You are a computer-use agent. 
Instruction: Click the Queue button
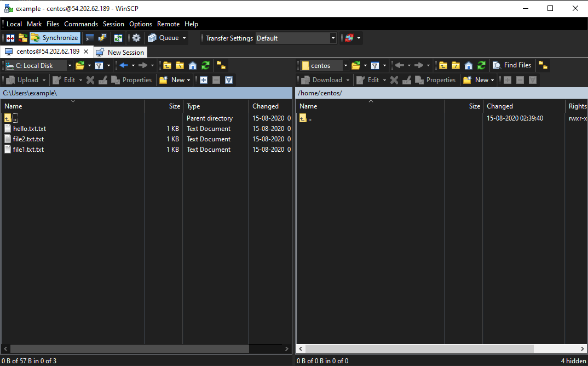[x=164, y=38]
